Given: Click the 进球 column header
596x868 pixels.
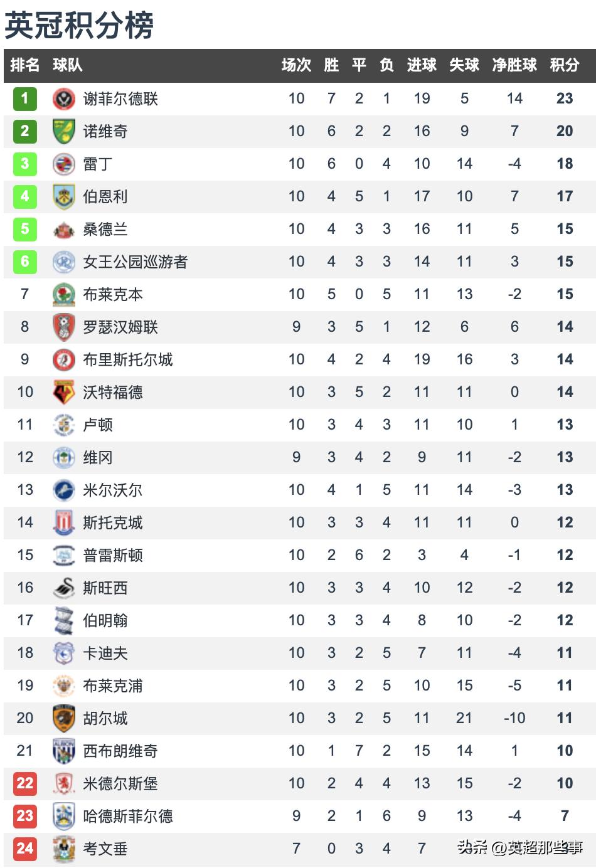Looking at the screenshot, I should [x=422, y=65].
